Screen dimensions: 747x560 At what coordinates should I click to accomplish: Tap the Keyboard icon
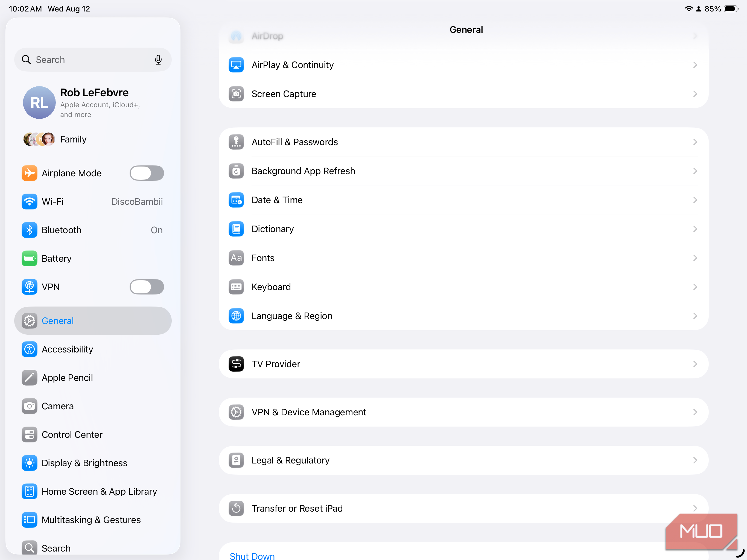236,287
